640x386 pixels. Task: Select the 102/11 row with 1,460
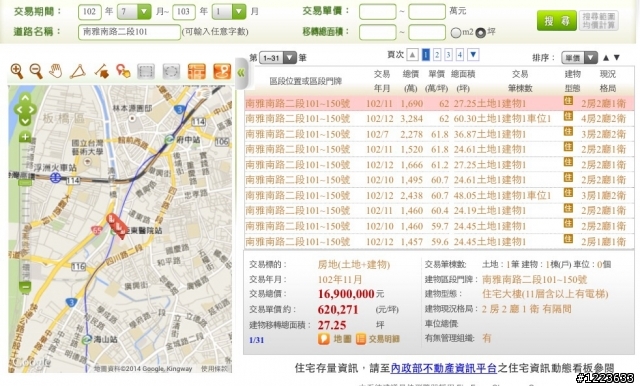(439, 211)
